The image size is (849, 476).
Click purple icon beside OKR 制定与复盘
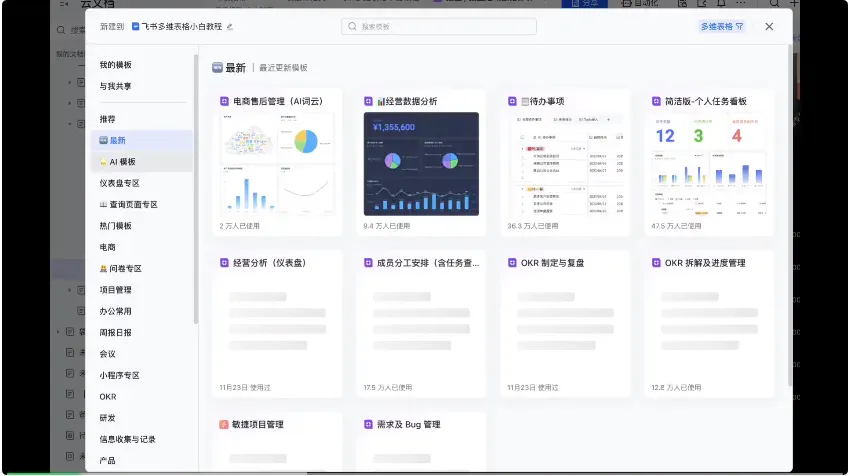(512, 263)
